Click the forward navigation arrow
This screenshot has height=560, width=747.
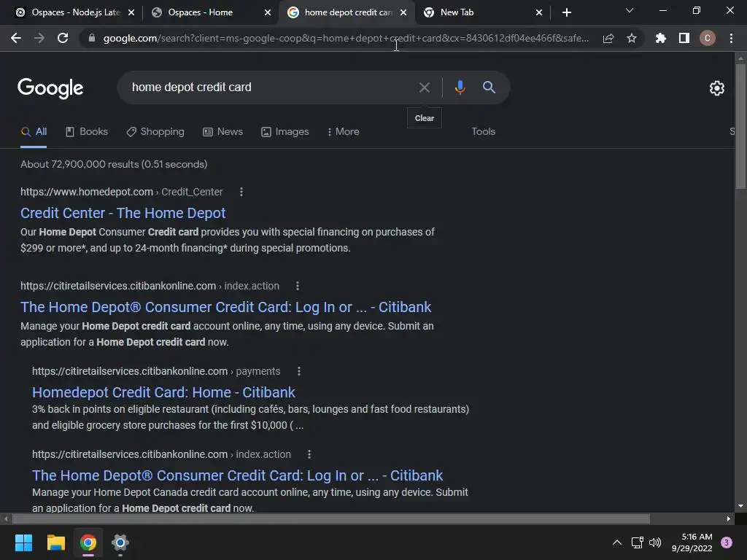39,38
